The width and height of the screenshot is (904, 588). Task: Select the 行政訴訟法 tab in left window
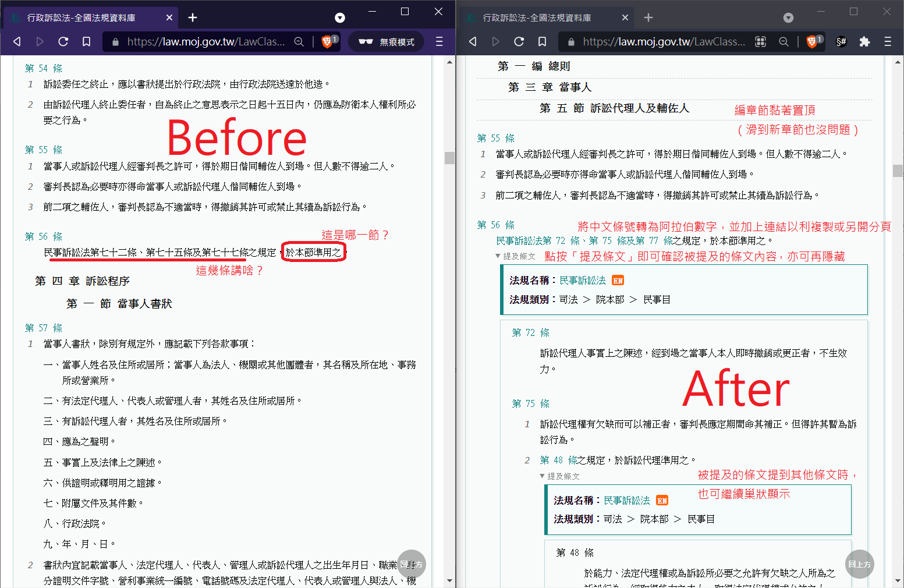90,17
